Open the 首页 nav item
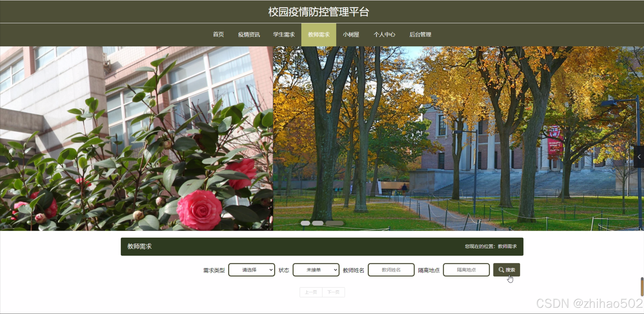 [x=218, y=34]
